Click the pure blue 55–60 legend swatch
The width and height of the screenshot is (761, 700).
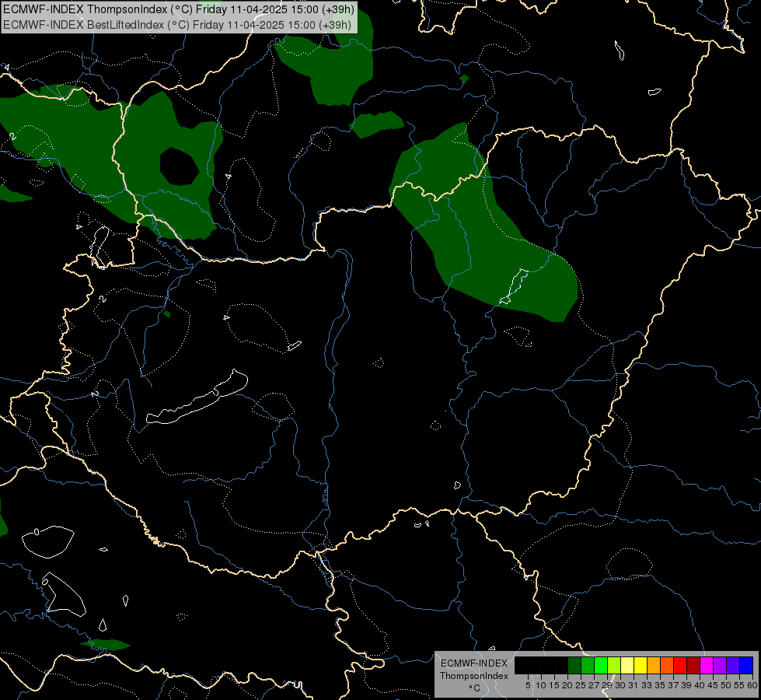pos(746,665)
